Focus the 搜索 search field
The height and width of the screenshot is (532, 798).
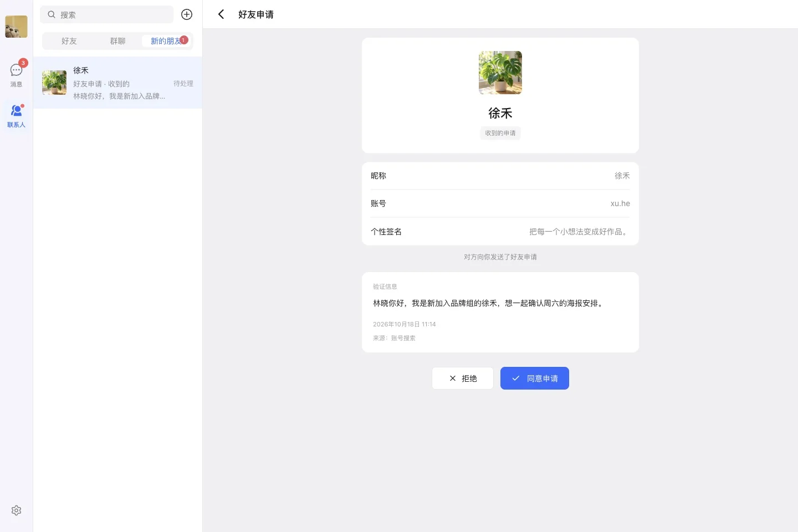point(106,14)
